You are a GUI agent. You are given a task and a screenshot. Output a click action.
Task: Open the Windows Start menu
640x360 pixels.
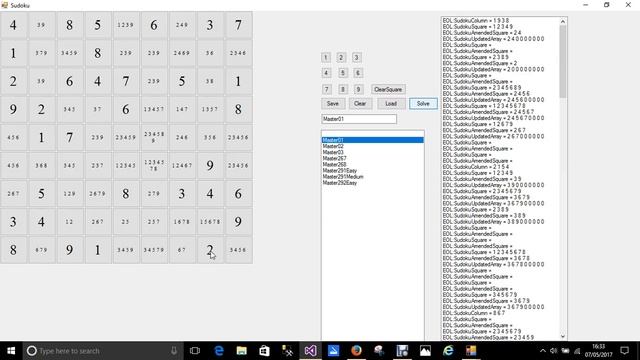(11, 351)
